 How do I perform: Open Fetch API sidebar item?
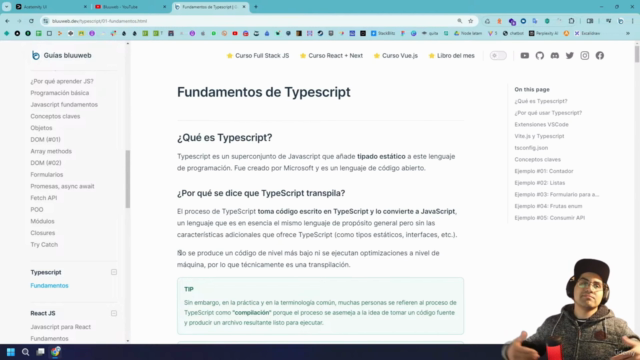coord(44,198)
